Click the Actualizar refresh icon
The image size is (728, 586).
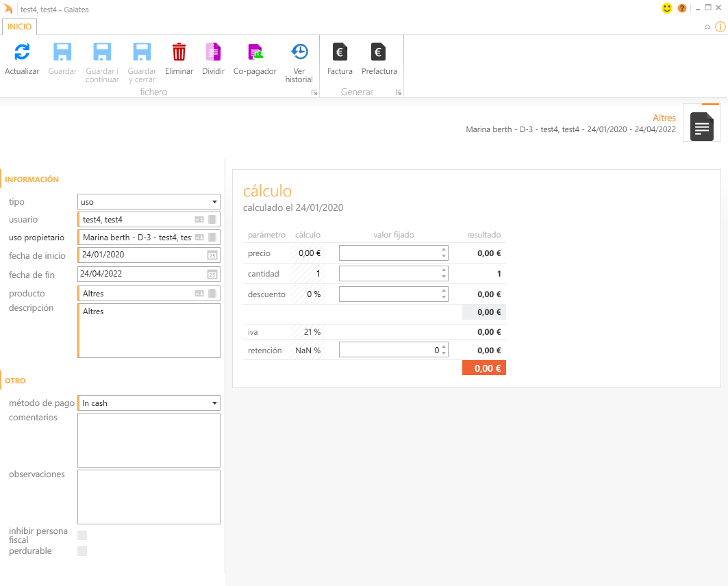(22, 52)
